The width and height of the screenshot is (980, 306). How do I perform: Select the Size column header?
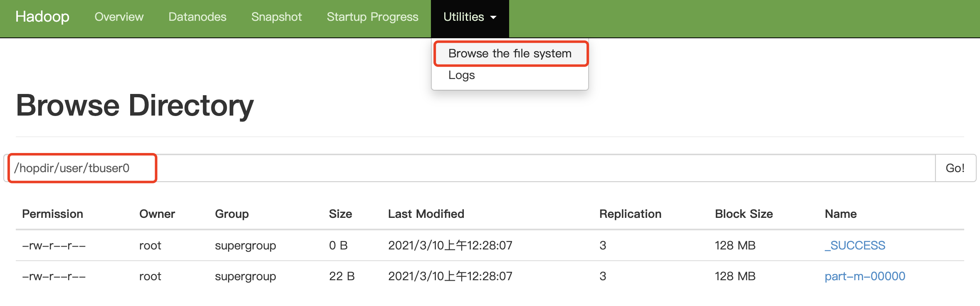[x=341, y=214]
